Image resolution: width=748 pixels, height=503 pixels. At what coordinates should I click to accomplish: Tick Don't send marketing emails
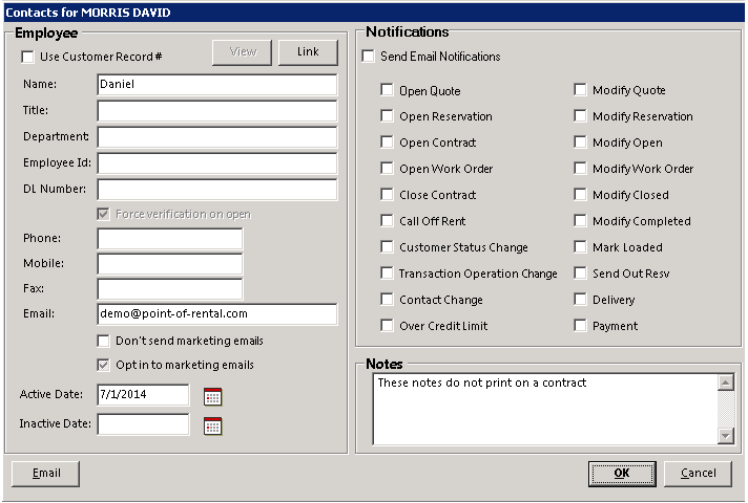(103, 341)
